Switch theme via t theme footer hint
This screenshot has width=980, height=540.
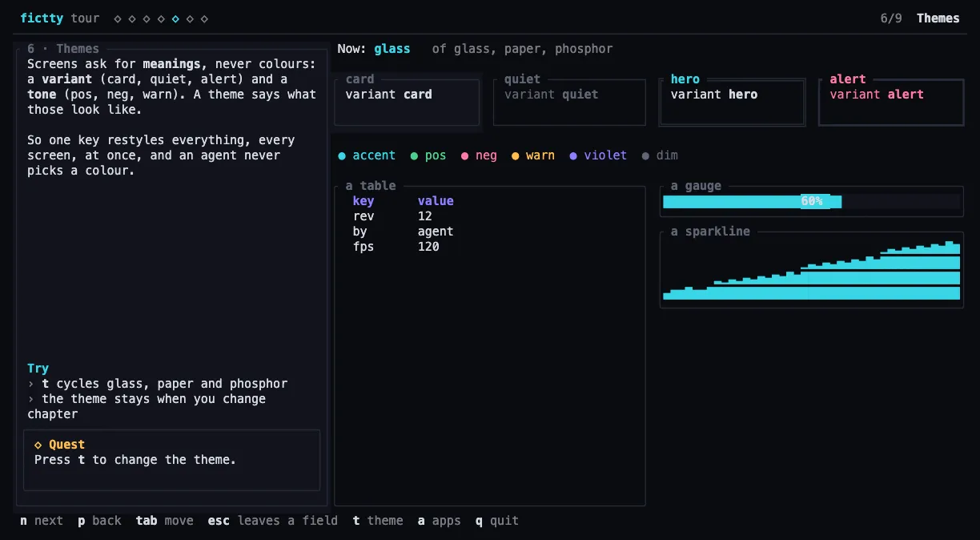click(x=378, y=521)
